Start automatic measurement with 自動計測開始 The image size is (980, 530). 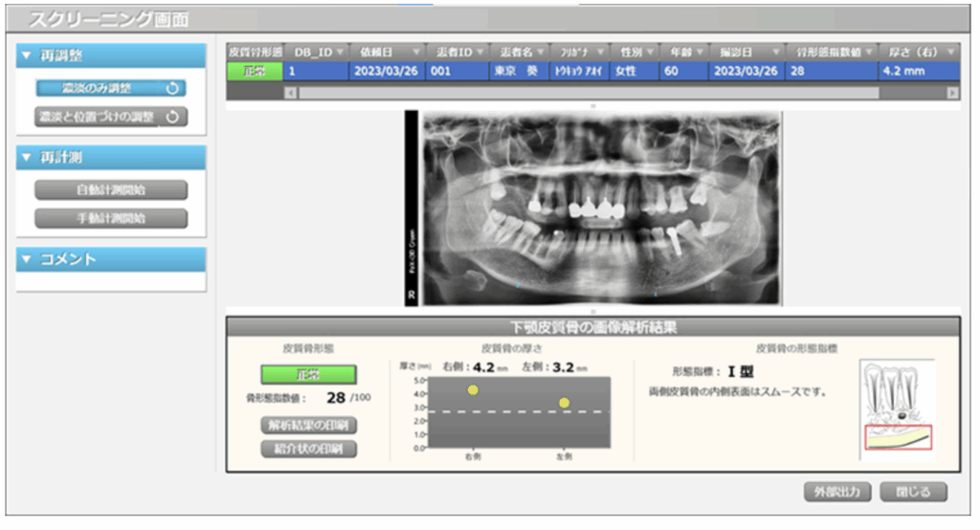(x=111, y=189)
